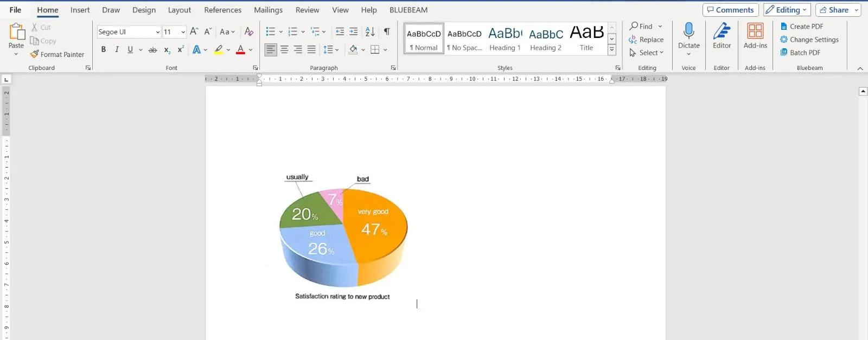Clear all formatting icon
This screenshot has width=868, height=340.
(249, 31)
